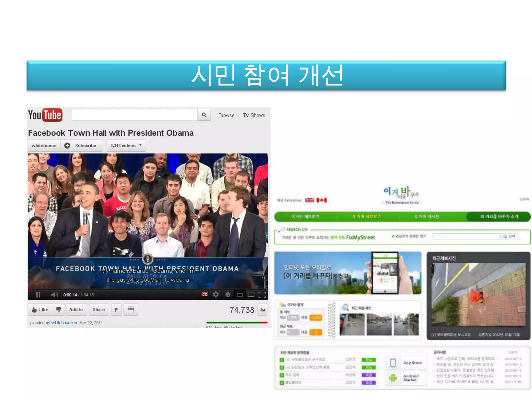Screen dimensions: 532x399
Task: Open recent report row number 4
Action: click(x=328, y=383)
